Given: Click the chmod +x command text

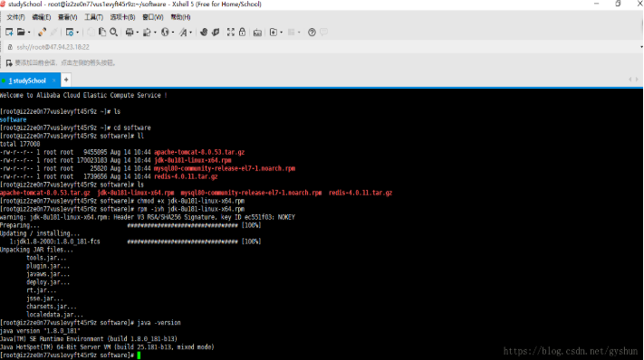Looking at the screenshot, I should (x=191, y=201).
